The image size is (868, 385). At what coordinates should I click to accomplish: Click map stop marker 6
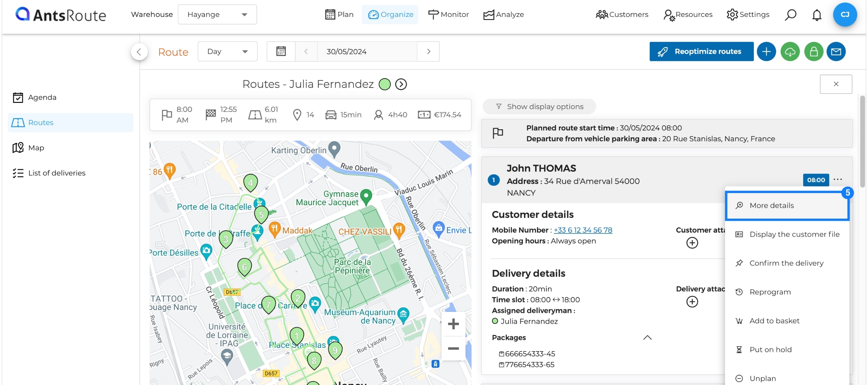(245, 267)
